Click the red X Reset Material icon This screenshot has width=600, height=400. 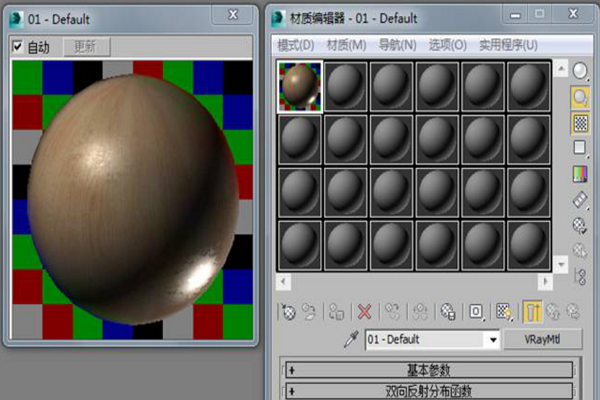tap(364, 312)
